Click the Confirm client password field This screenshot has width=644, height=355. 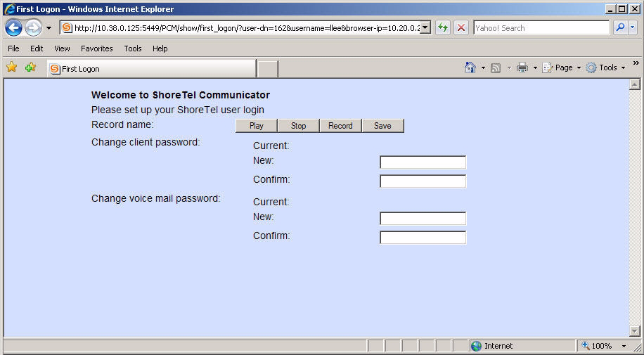coord(423,181)
